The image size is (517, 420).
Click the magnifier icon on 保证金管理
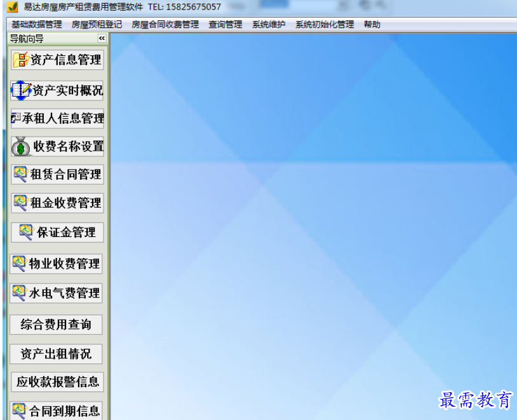click(x=27, y=232)
